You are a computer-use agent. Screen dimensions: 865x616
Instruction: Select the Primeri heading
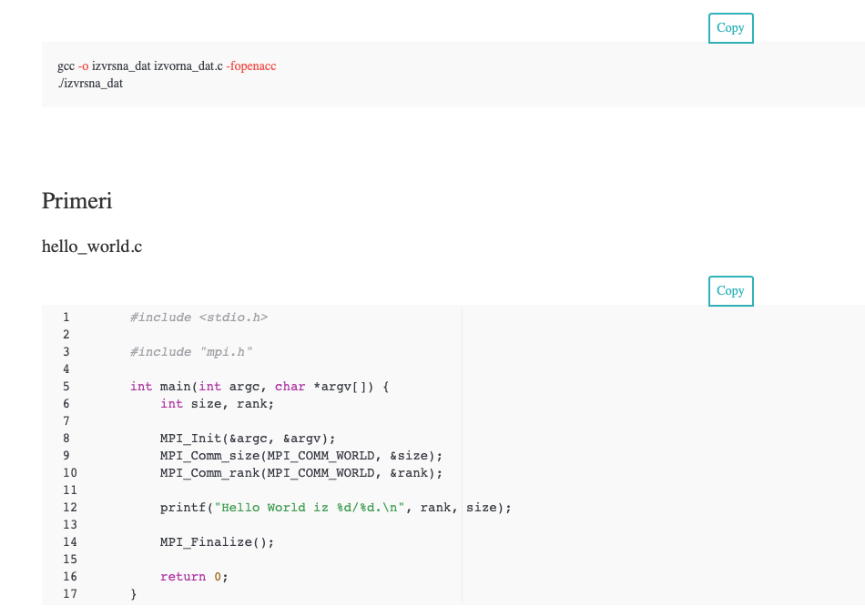pos(76,201)
